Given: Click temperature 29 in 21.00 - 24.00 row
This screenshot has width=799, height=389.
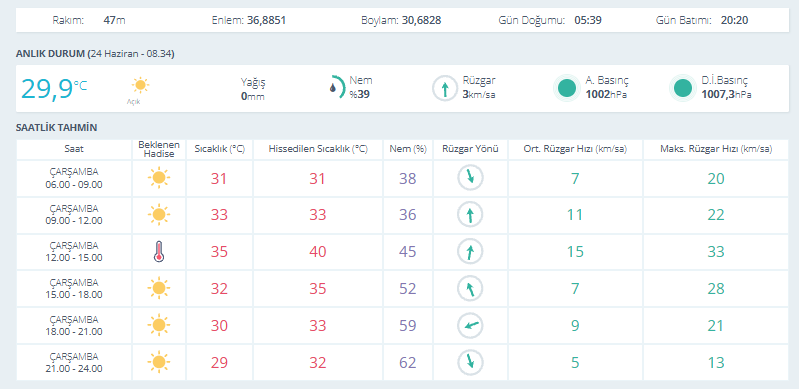Looking at the screenshot, I should pos(220,362).
